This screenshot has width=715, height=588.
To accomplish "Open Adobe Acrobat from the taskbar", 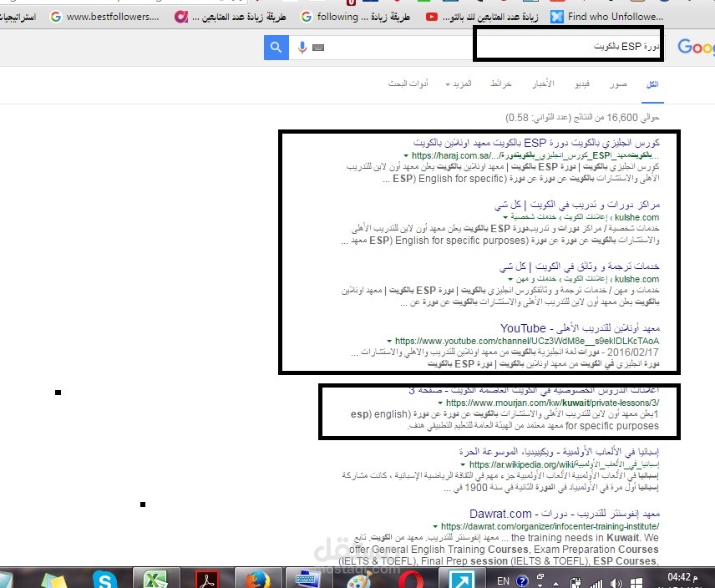I will tap(207, 580).
